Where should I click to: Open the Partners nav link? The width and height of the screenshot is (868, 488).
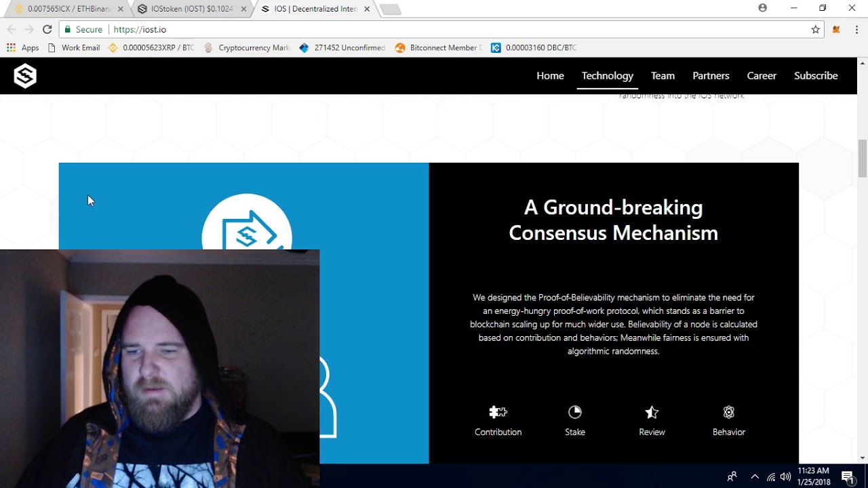tap(711, 76)
